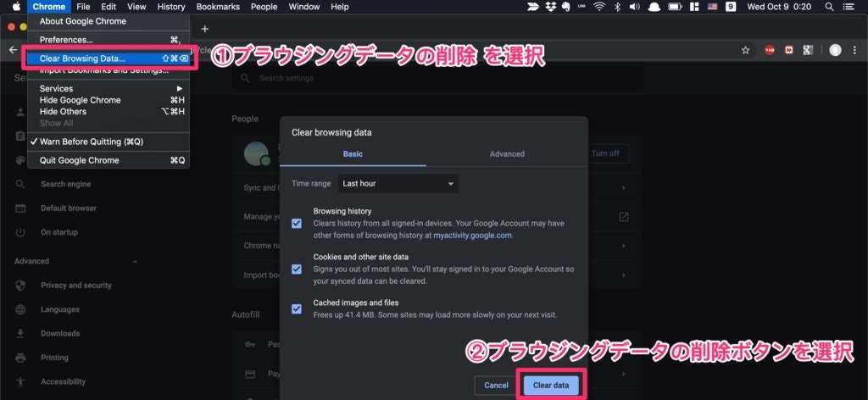Expand the Services submenu

pos(108,88)
